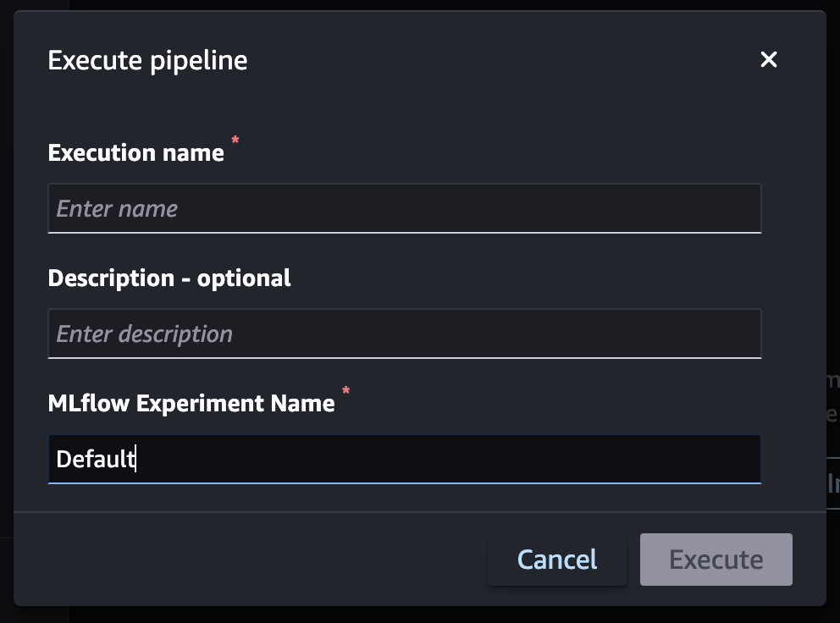Click into the Description text box

pyautogui.click(x=404, y=334)
